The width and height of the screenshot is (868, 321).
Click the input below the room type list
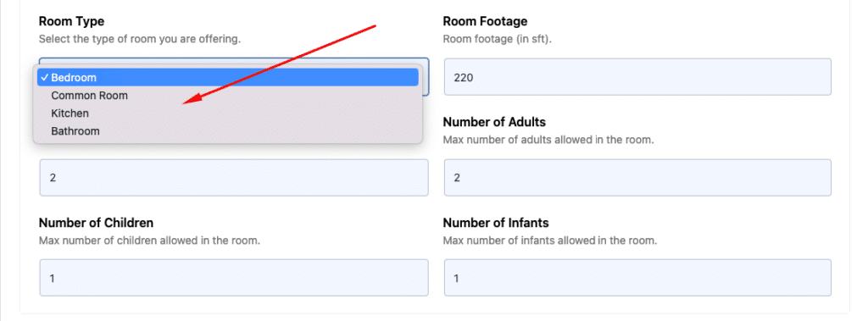(234, 177)
